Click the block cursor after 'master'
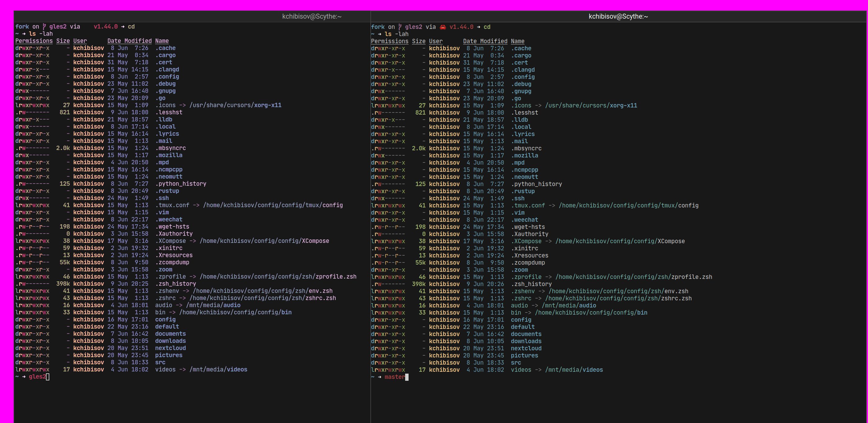This screenshot has height=423, width=868. pos(407,377)
